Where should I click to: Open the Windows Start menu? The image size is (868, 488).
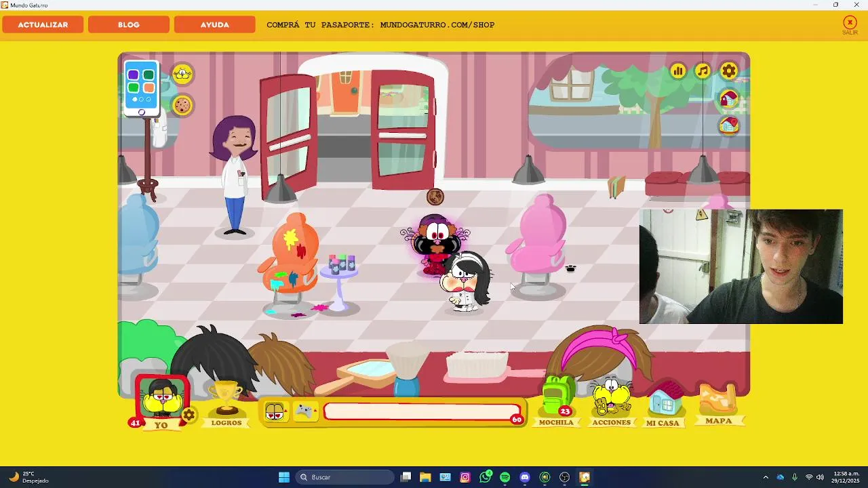click(284, 477)
